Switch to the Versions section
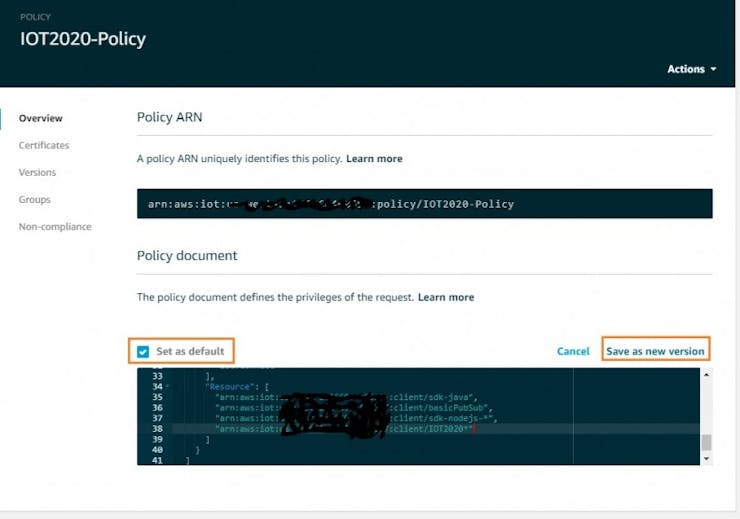The height and width of the screenshot is (519, 740). tap(37, 172)
